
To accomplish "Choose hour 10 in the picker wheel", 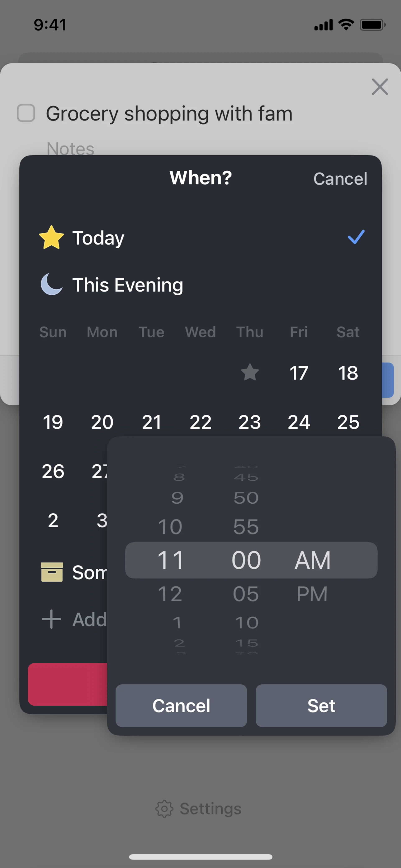I will pyautogui.click(x=170, y=527).
